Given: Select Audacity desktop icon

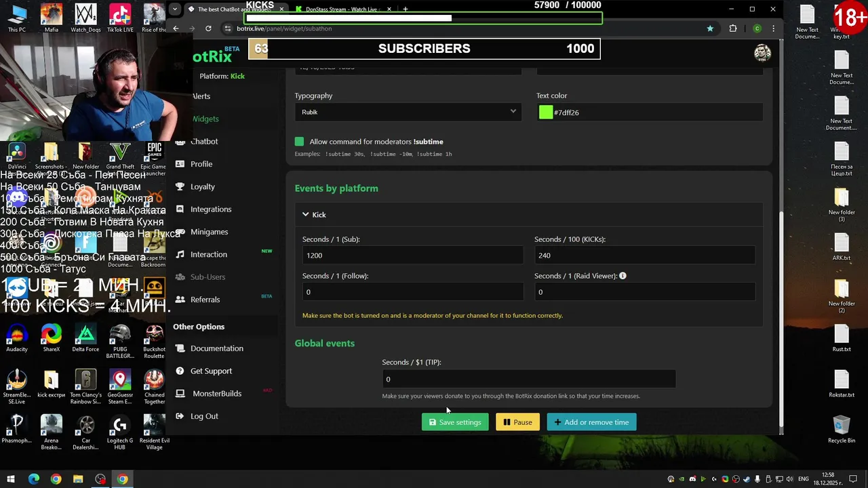Looking at the screenshot, I should (17, 338).
